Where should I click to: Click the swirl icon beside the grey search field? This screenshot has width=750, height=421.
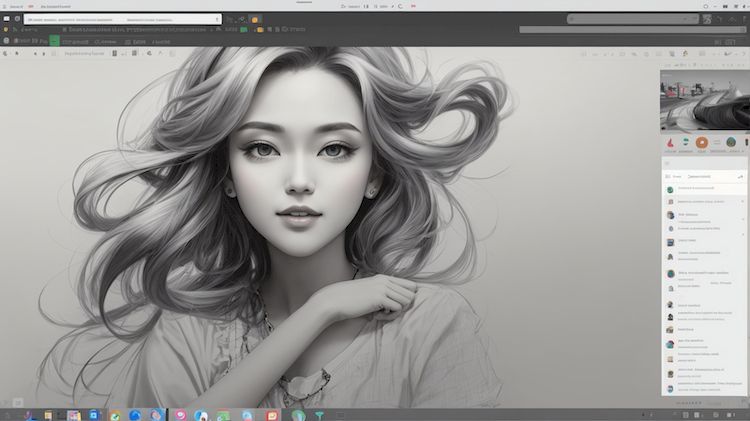(x=707, y=19)
